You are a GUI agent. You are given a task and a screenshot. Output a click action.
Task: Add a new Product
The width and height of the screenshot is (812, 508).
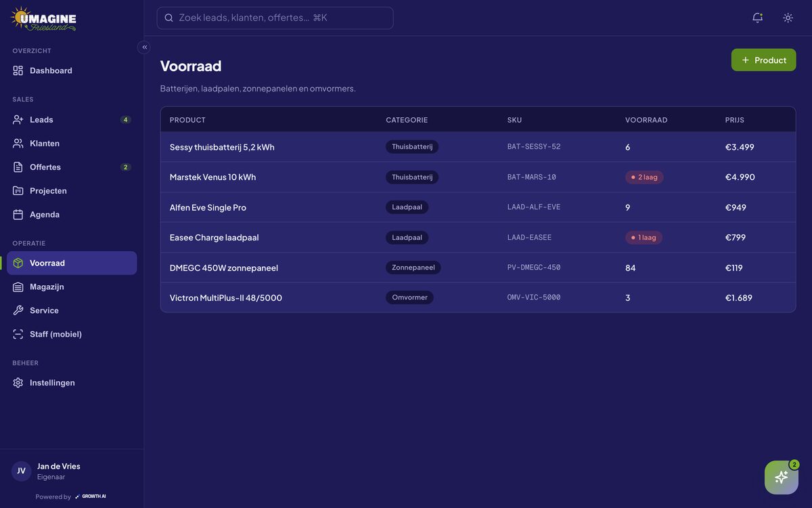763,60
